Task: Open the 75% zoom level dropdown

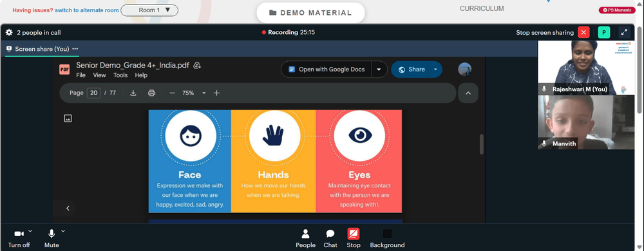Action: click(194, 93)
